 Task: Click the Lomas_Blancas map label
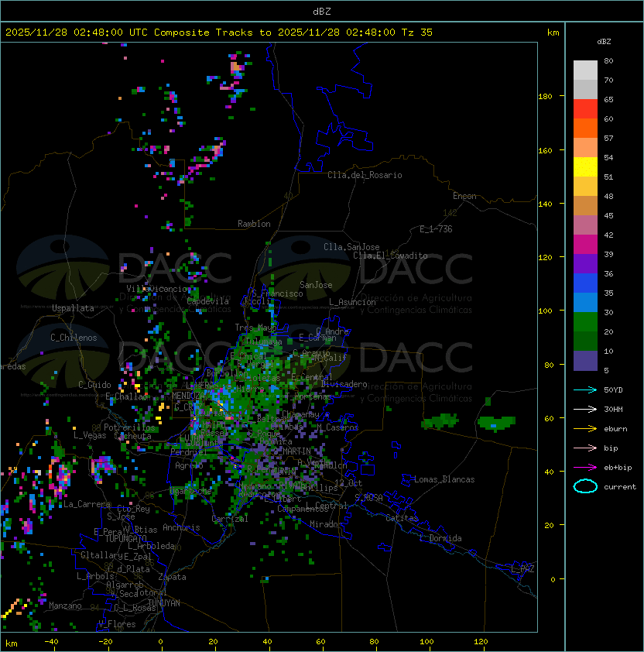pyautogui.click(x=444, y=479)
